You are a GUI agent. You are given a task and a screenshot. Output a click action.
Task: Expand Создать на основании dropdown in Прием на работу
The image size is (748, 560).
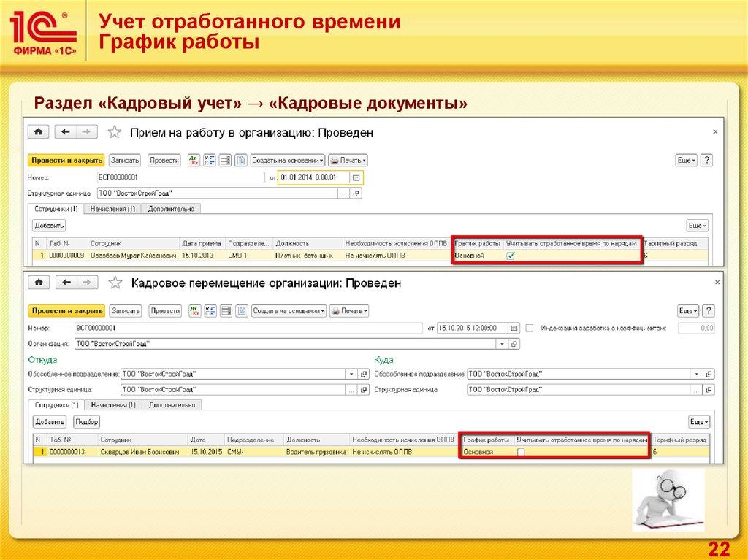(x=288, y=161)
